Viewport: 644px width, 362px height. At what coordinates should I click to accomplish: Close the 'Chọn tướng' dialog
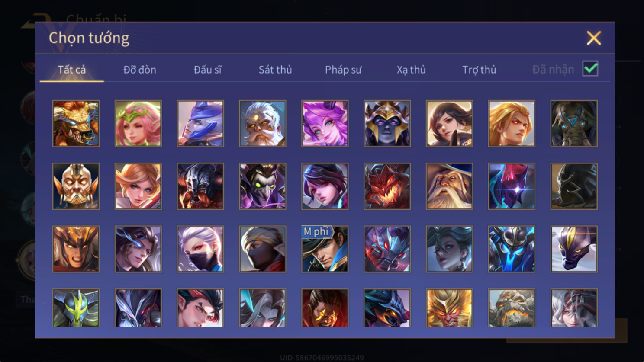[594, 38]
